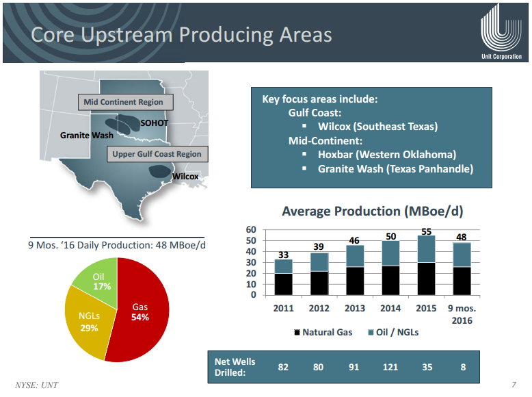
Task: Click the 2013 bar labeled 46
Action: tap(354, 270)
